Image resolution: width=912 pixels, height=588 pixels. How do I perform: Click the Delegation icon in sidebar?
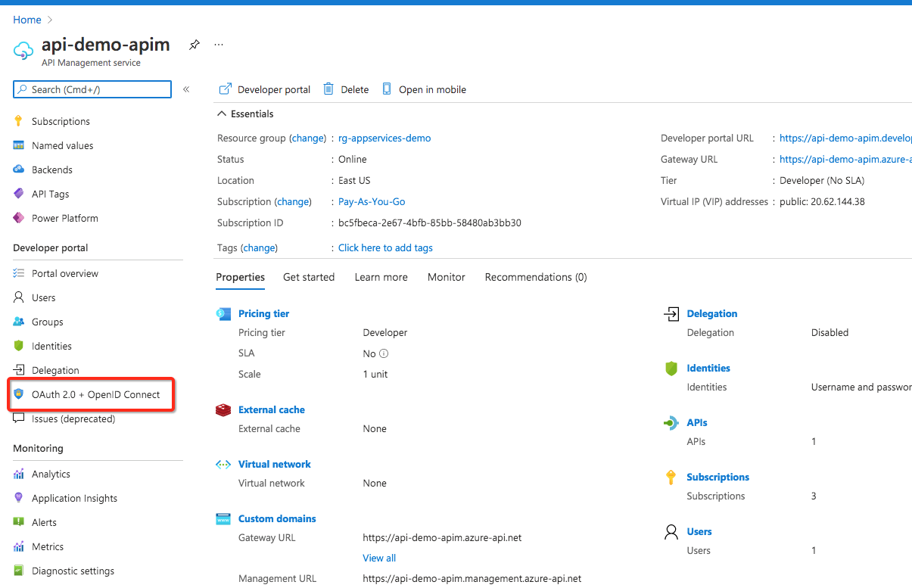(19, 370)
